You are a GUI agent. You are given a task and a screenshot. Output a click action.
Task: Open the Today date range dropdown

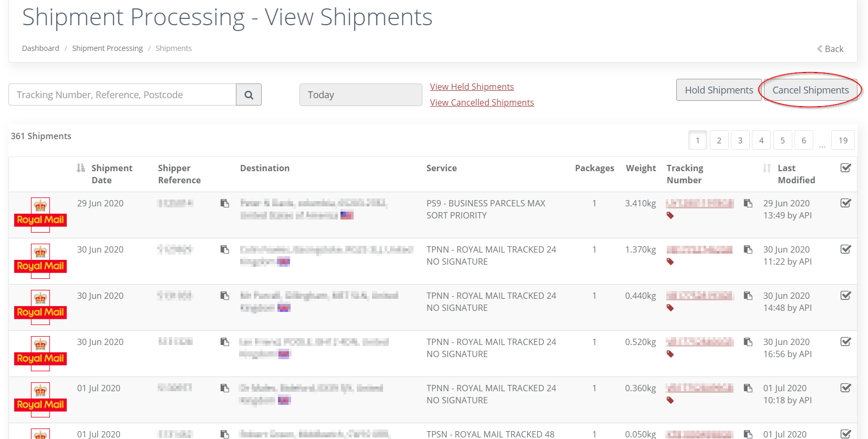coord(360,95)
